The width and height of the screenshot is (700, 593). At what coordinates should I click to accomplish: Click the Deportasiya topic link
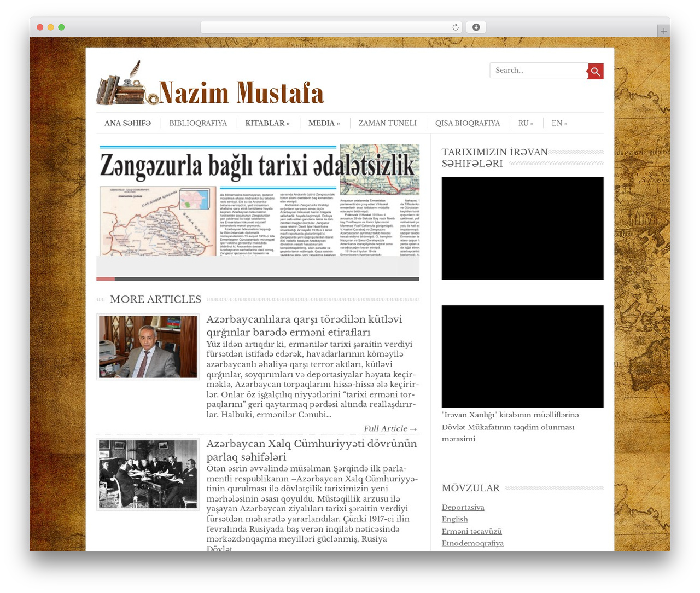pyautogui.click(x=463, y=507)
